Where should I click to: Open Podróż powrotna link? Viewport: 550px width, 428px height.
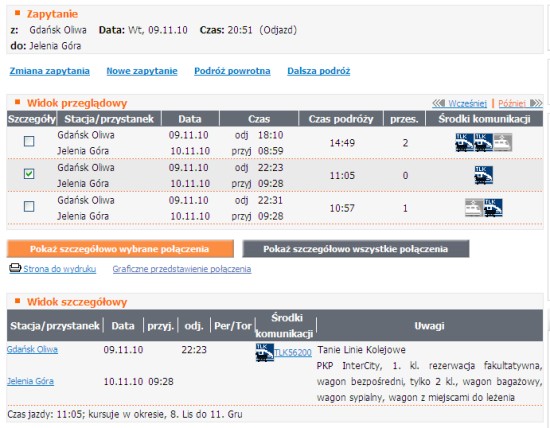[232, 71]
